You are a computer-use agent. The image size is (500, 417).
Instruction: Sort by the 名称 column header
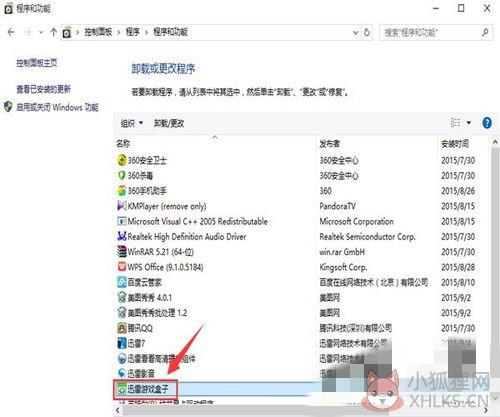pos(123,144)
